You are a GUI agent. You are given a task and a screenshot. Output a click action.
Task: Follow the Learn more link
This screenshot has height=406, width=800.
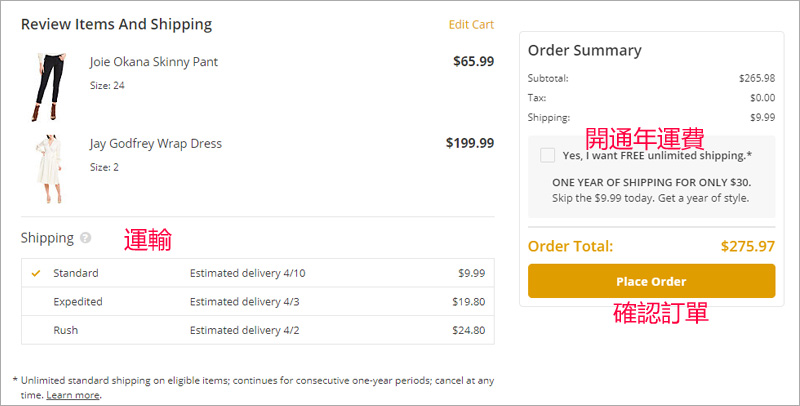pos(73,395)
